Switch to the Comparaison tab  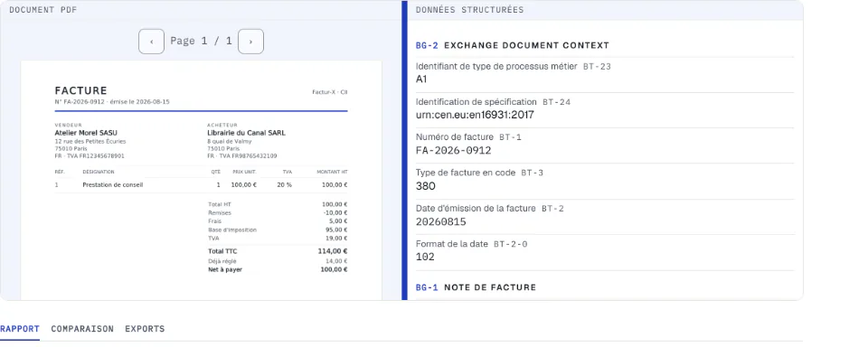[82, 329]
